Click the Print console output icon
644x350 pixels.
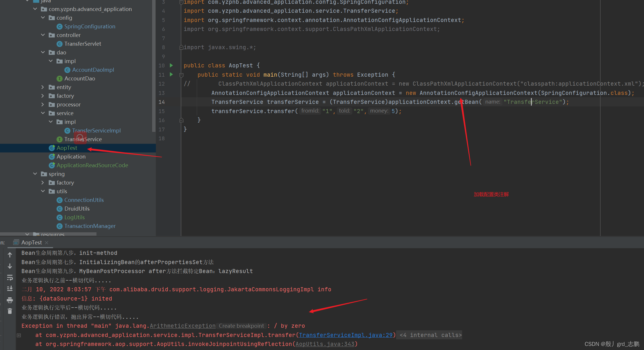point(10,300)
